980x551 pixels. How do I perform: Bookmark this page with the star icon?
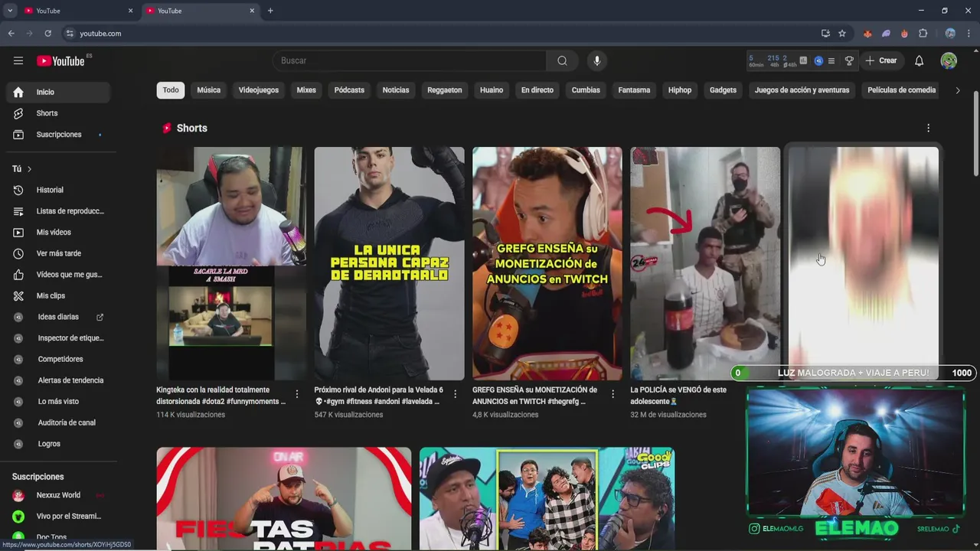pyautogui.click(x=842, y=34)
